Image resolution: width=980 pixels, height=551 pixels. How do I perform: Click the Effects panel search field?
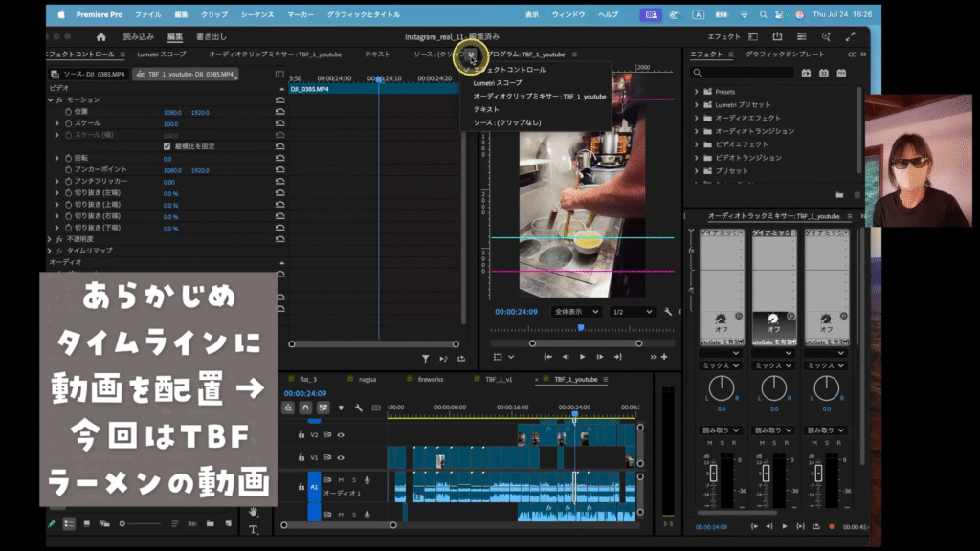click(743, 73)
